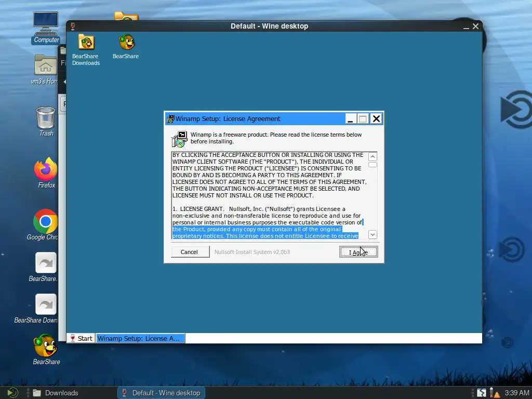
Task: Launch Google Chrome from the desktop
Action: (x=45, y=225)
